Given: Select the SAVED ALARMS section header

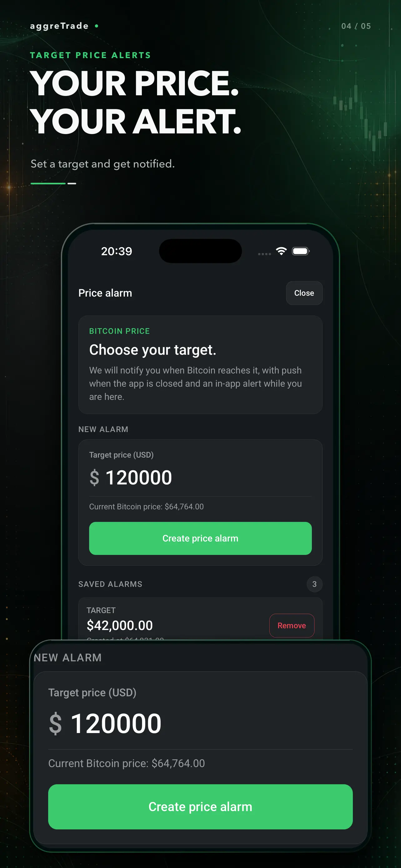Looking at the screenshot, I should pos(111,584).
